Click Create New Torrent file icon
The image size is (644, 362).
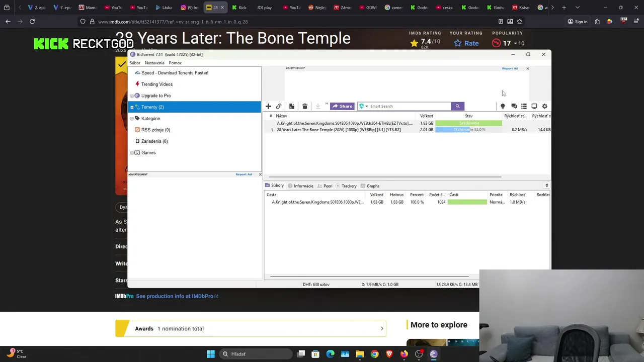click(291, 106)
